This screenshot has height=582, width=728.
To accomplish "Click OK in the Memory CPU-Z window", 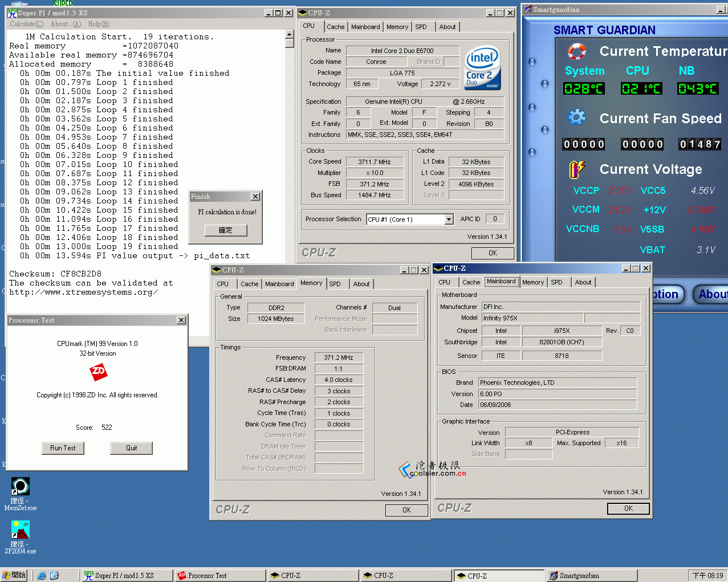I will (x=406, y=510).
